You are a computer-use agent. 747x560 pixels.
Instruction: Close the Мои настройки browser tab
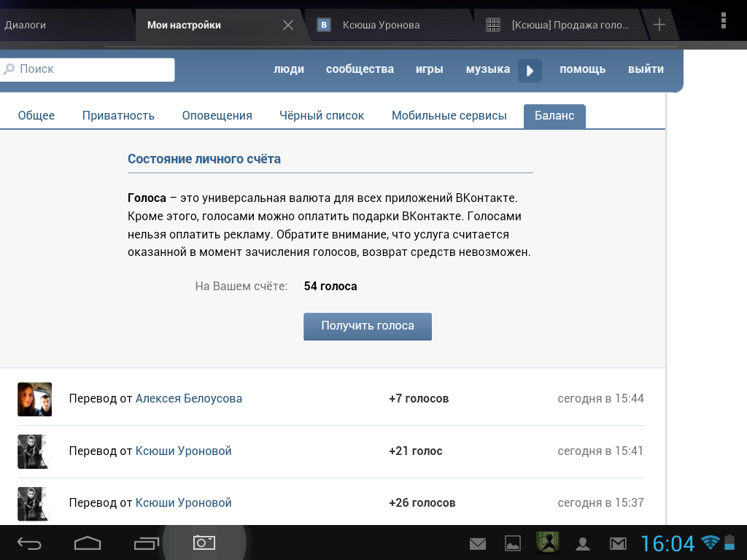click(287, 26)
